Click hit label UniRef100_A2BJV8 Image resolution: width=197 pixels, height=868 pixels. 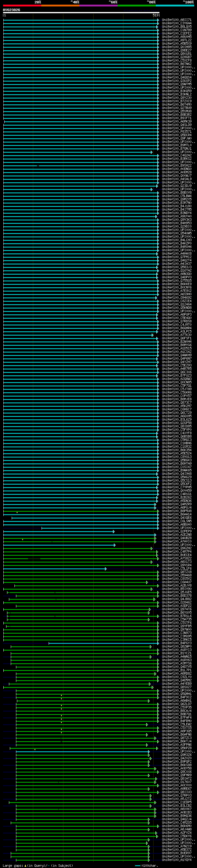click(x=177, y=586)
